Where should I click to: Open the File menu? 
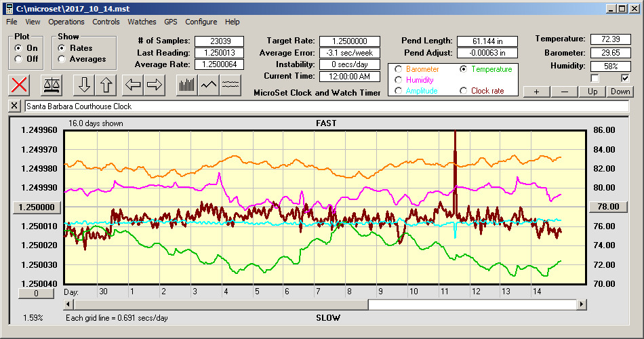(12, 22)
